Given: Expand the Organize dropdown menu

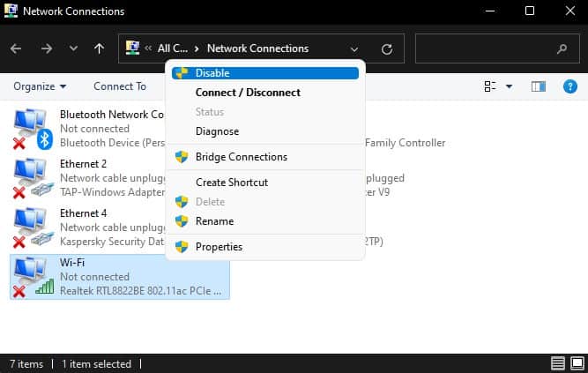Looking at the screenshot, I should 40,86.
